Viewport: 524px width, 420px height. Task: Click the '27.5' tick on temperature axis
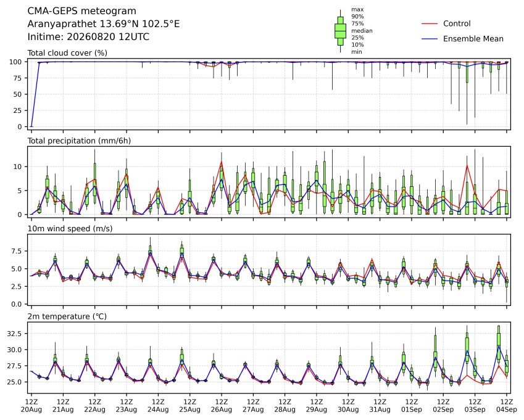point(14,366)
